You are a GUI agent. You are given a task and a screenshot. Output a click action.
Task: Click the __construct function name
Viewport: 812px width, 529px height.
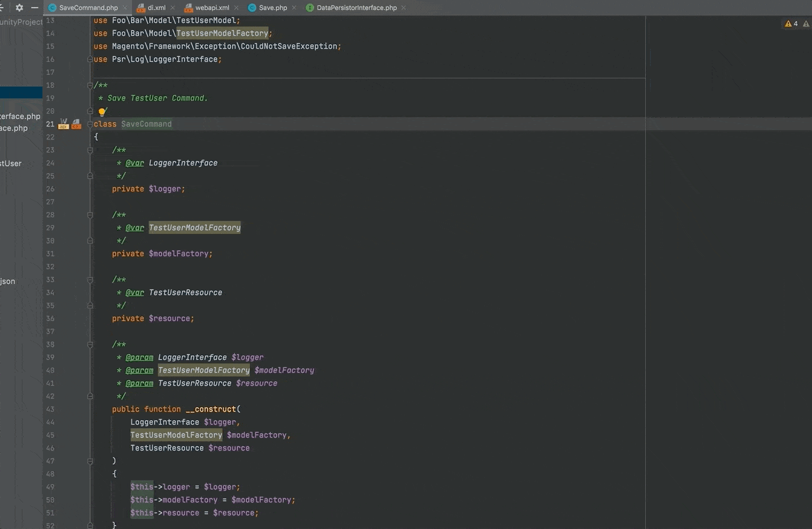(x=210, y=409)
